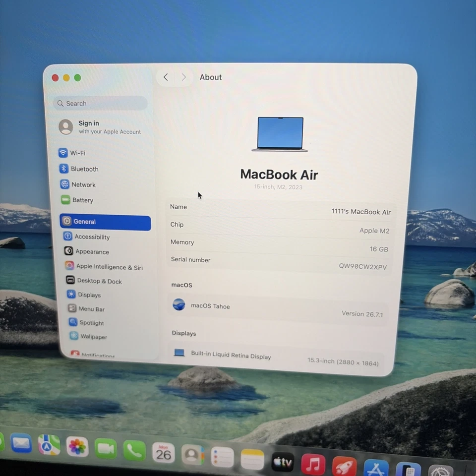Open Battery settings
The width and height of the screenshot is (476, 476).
point(77,200)
